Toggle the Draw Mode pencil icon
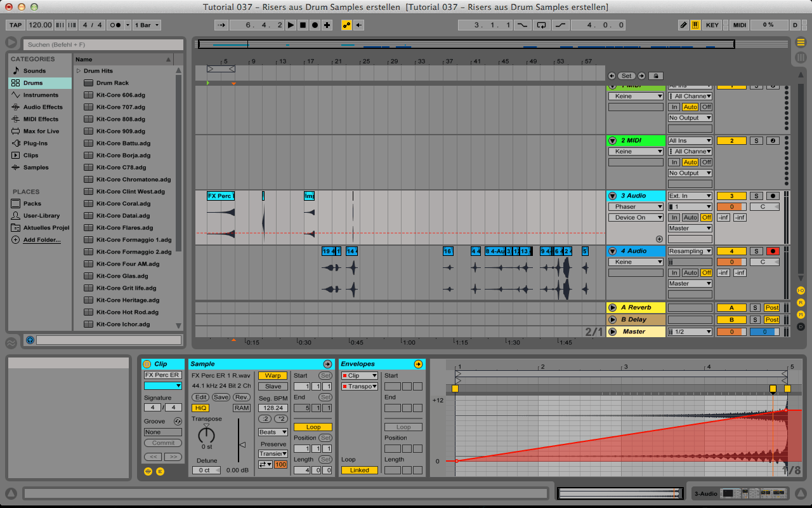 coord(683,25)
